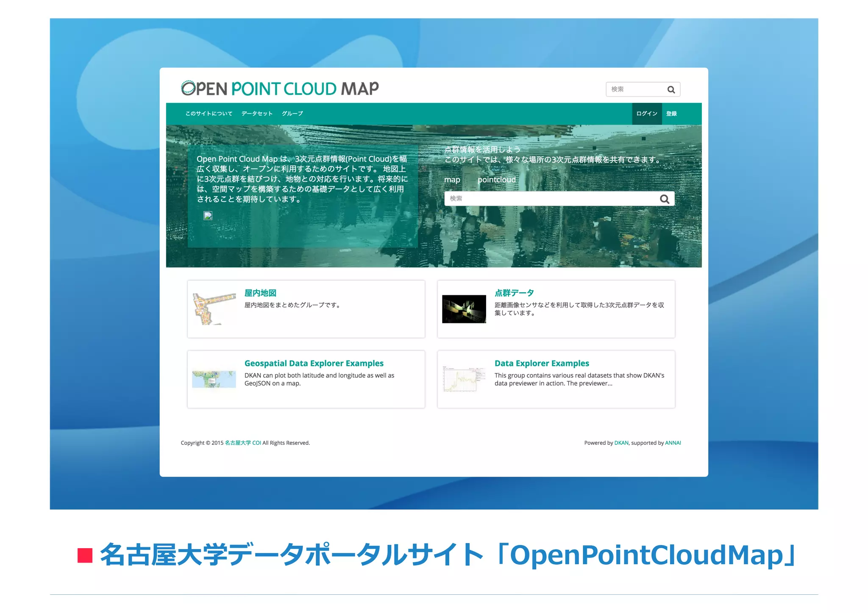Open Data Explorer Examples link
Image resolution: width=868 pixels, height=613 pixels.
coord(542,363)
